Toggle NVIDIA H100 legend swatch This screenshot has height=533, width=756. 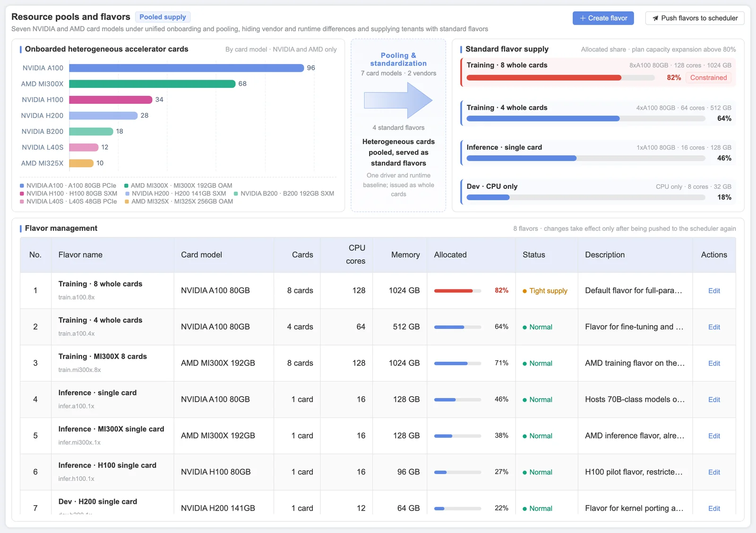pyautogui.click(x=22, y=194)
